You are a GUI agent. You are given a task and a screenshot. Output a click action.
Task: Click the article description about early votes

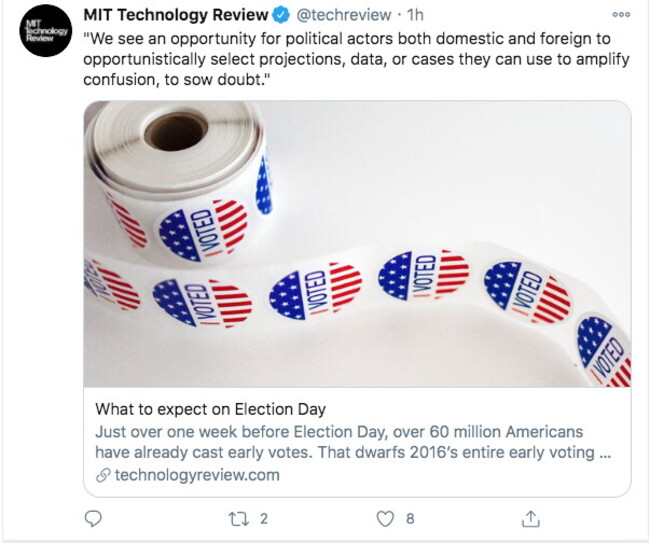(352, 442)
